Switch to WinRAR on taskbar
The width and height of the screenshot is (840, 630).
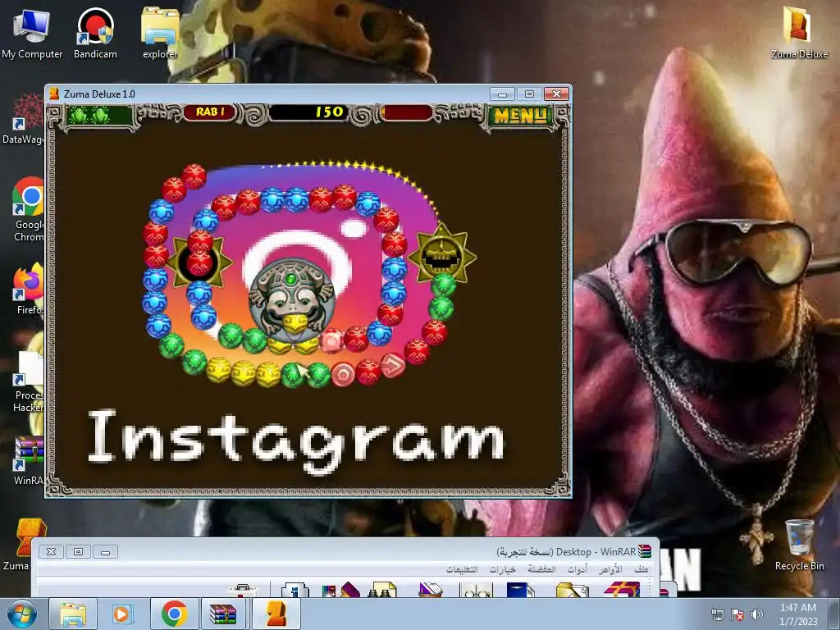223,614
